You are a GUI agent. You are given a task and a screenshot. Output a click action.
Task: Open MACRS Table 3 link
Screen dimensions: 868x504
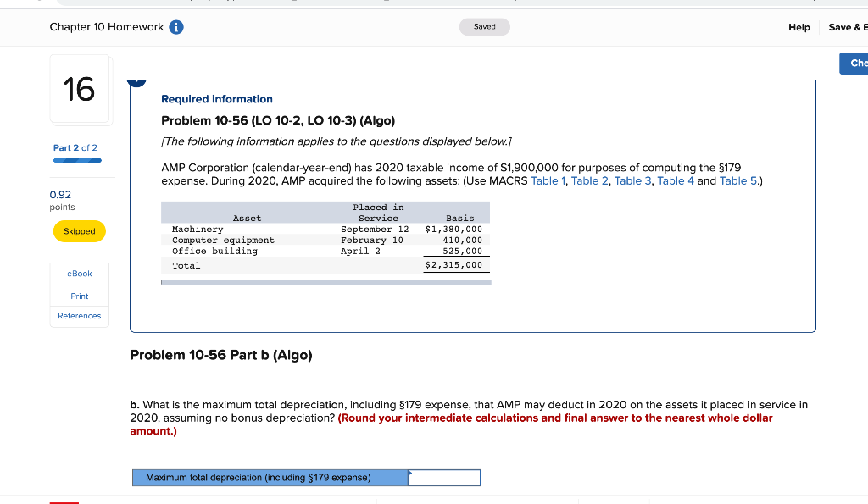pos(632,181)
